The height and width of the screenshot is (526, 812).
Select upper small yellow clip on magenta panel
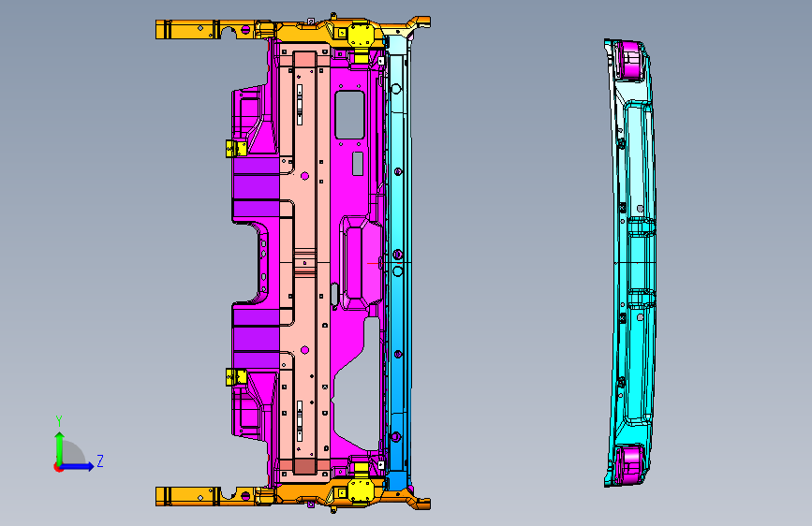click(236, 149)
